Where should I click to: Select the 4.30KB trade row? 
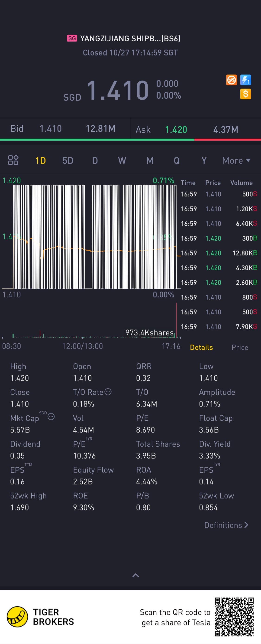click(219, 268)
